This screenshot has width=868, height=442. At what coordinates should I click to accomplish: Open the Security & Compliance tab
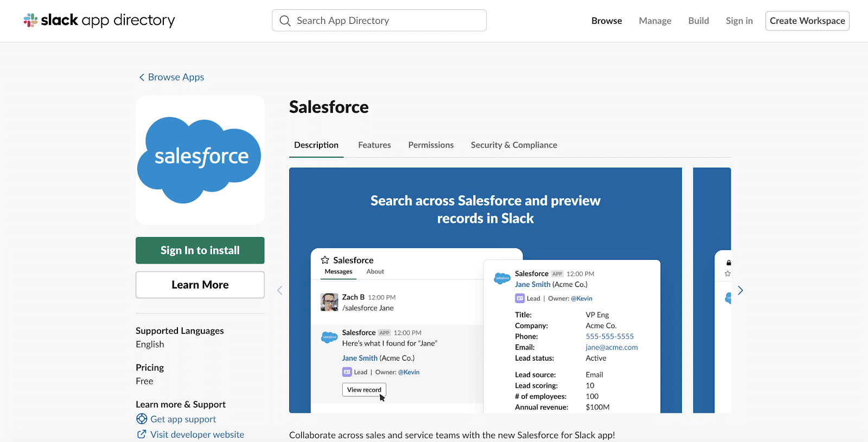514,145
